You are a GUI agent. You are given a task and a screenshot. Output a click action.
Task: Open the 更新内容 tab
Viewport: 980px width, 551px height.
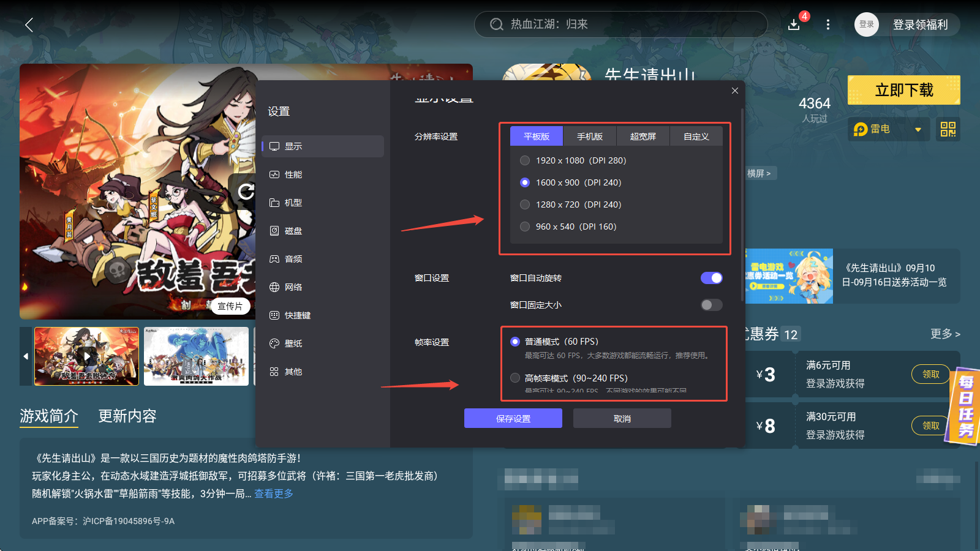point(127,416)
